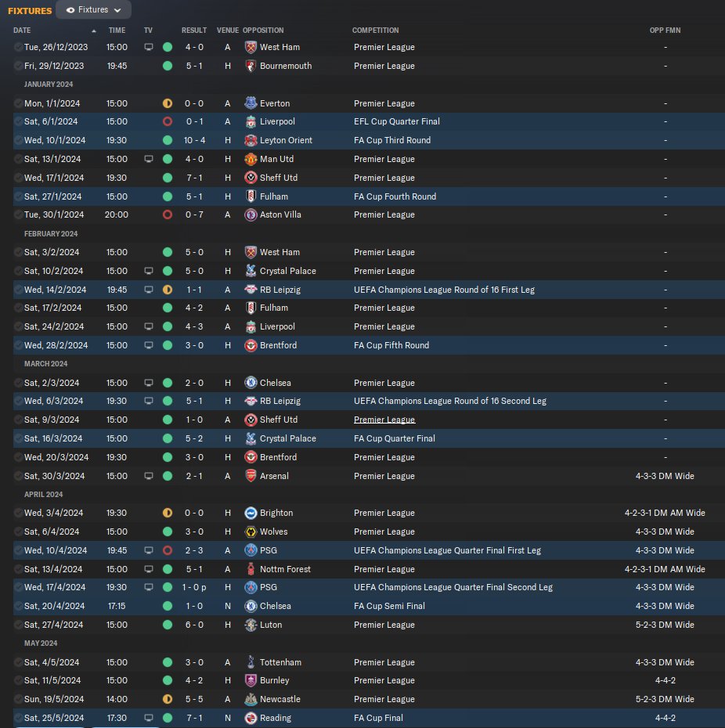
Task: Click the COMPETITION column header
Action: pyautogui.click(x=375, y=31)
